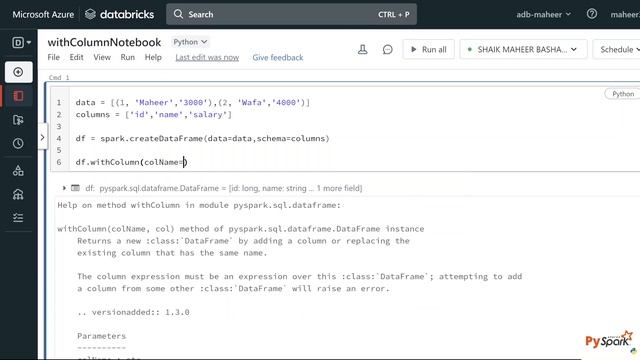This screenshot has width=640, height=360.
Task: Open the Edit menu
Action: [76, 58]
